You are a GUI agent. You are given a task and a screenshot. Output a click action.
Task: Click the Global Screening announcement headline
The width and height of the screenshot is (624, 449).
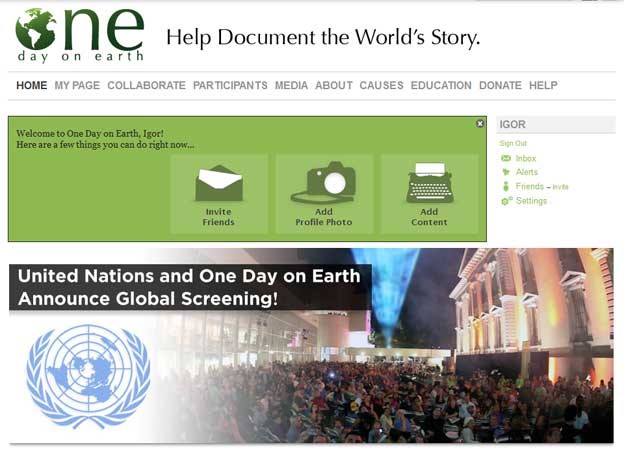(x=189, y=287)
